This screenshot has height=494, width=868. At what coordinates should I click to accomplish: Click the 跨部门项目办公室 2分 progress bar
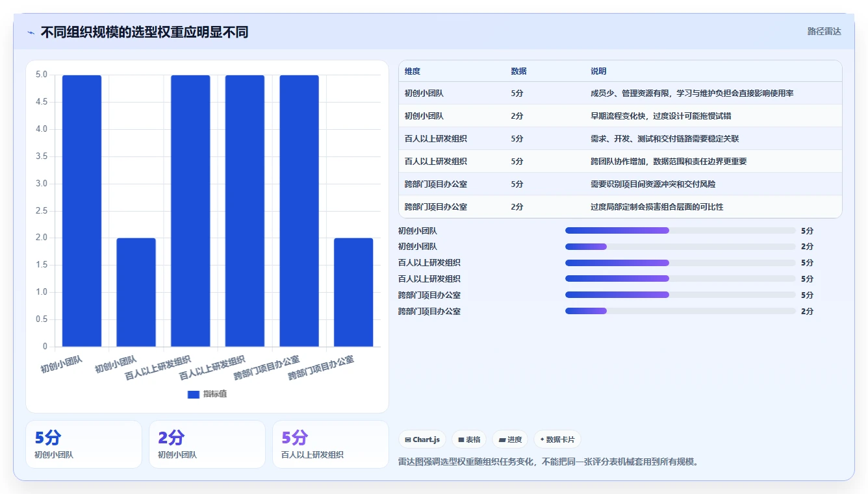[680, 311]
